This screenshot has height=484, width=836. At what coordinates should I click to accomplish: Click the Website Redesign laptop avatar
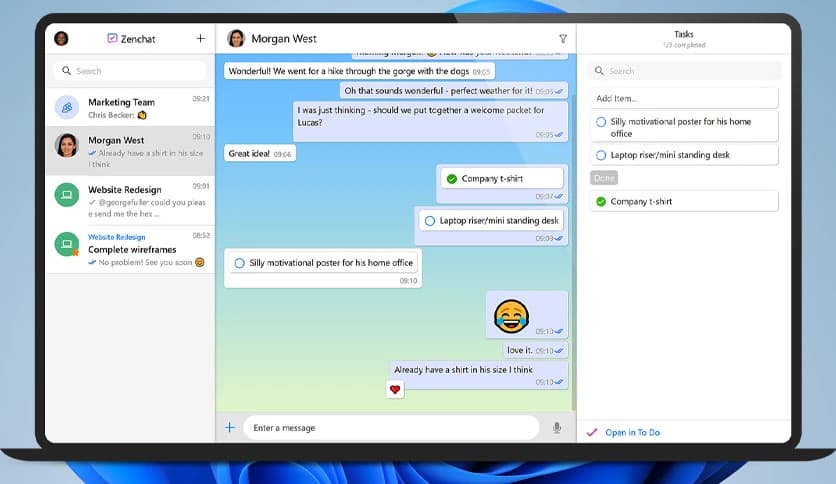tap(67, 195)
